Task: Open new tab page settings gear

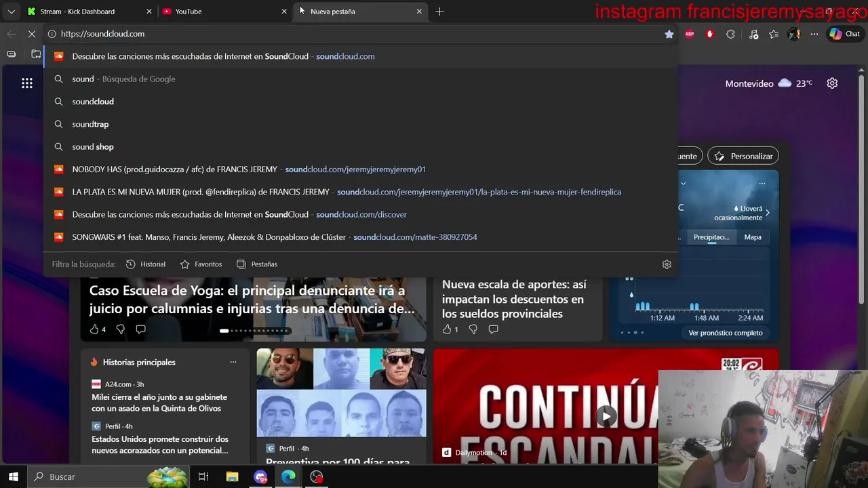Action: [x=832, y=83]
